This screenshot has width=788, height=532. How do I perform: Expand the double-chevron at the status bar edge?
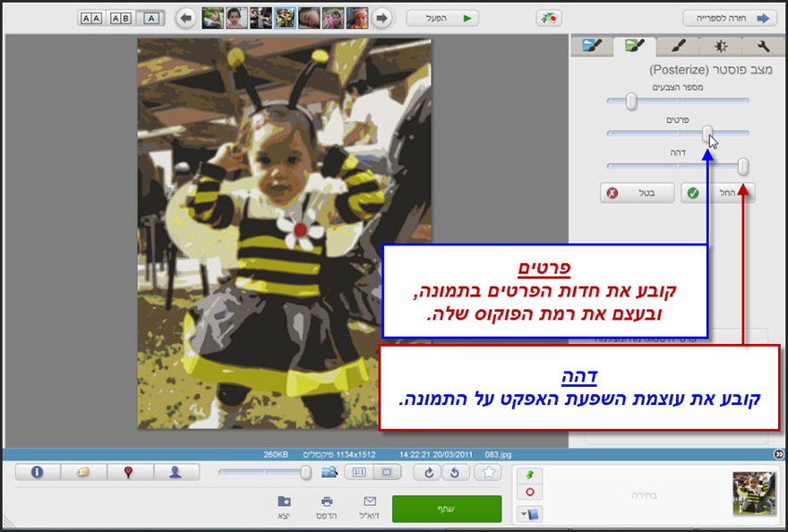[779, 454]
